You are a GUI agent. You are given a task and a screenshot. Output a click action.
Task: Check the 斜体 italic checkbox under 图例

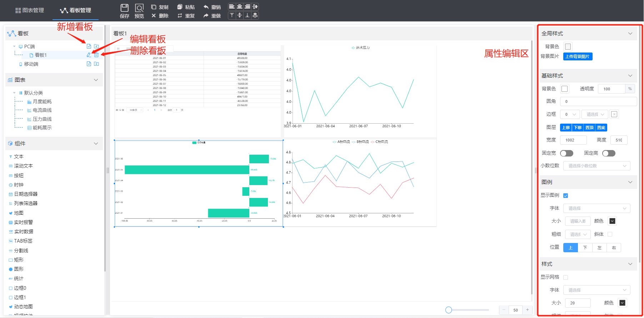click(x=610, y=234)
